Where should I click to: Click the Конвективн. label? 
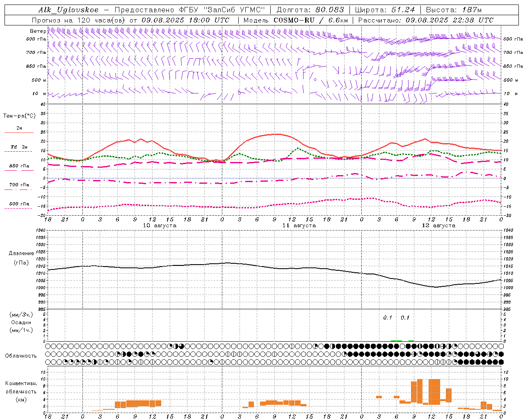point(21,383)
